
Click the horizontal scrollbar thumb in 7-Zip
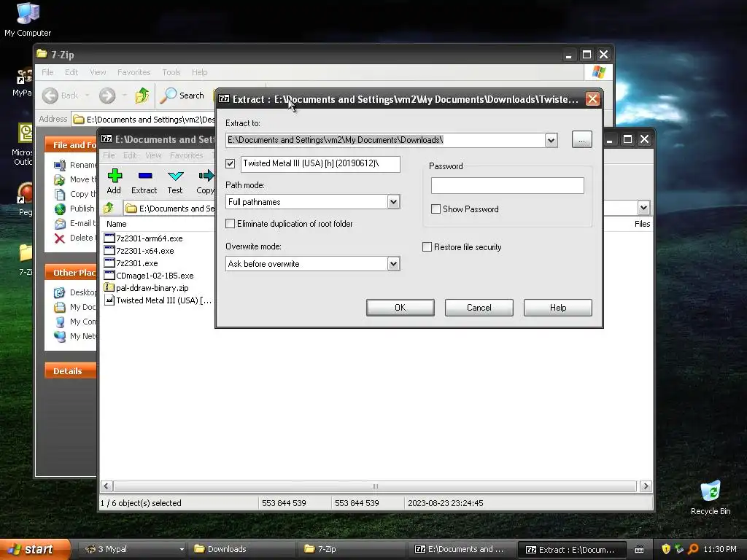(375, 486)
